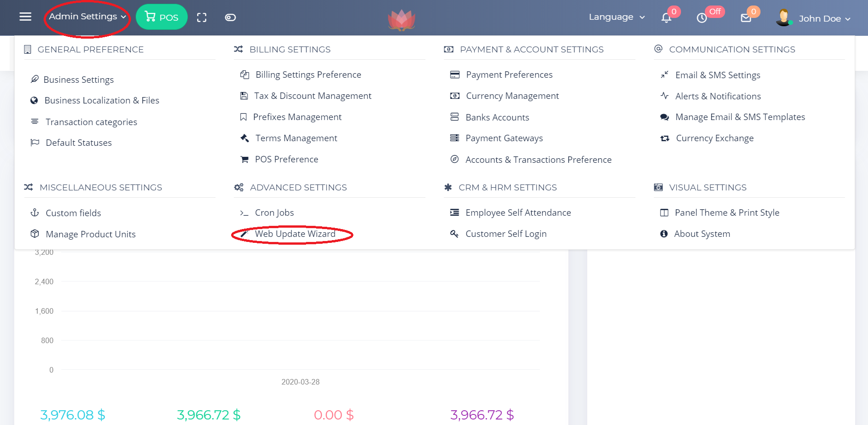The height and width of the screenshot is (425, 868).
Task: Open Payment Gateways menu entry
Action: [504, 138]
